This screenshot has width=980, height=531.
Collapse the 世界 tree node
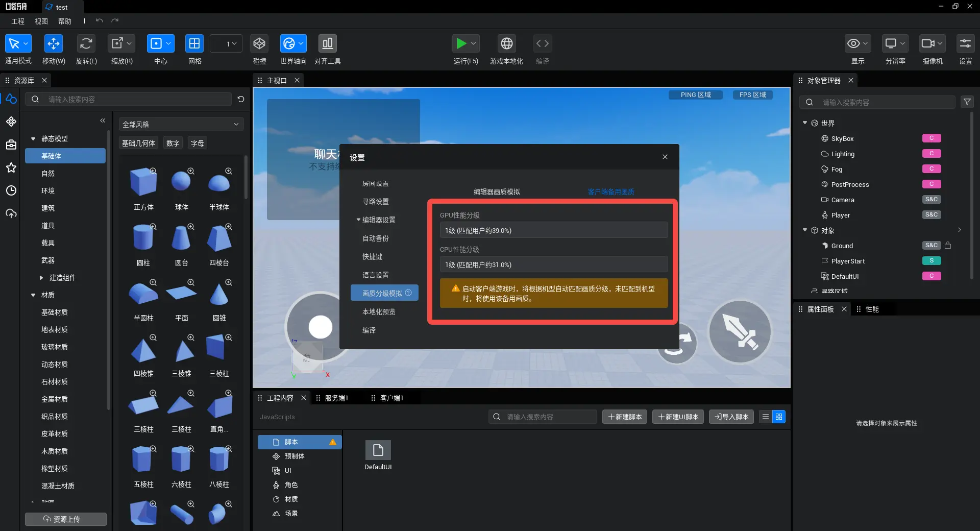click(x=805, y=123)
